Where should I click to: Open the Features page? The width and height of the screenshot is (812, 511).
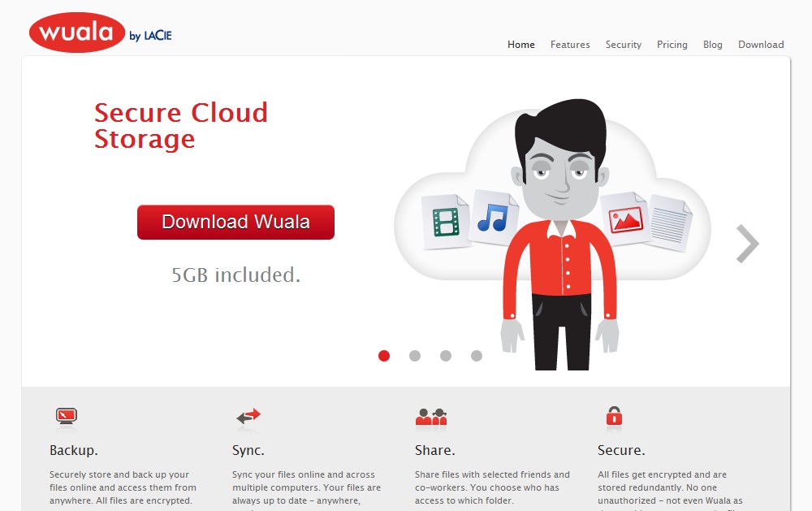click(570, 45)
